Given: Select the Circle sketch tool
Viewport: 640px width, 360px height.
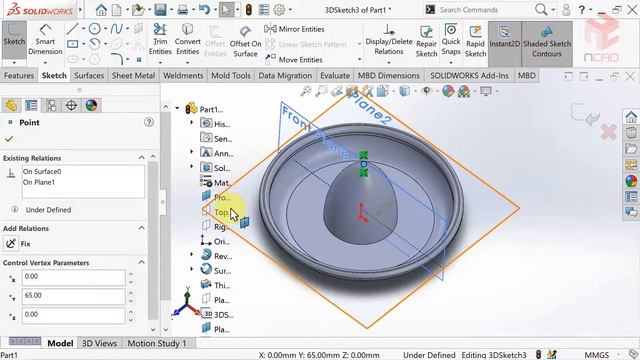Looking at the screenshot, I should click(95, 29).
